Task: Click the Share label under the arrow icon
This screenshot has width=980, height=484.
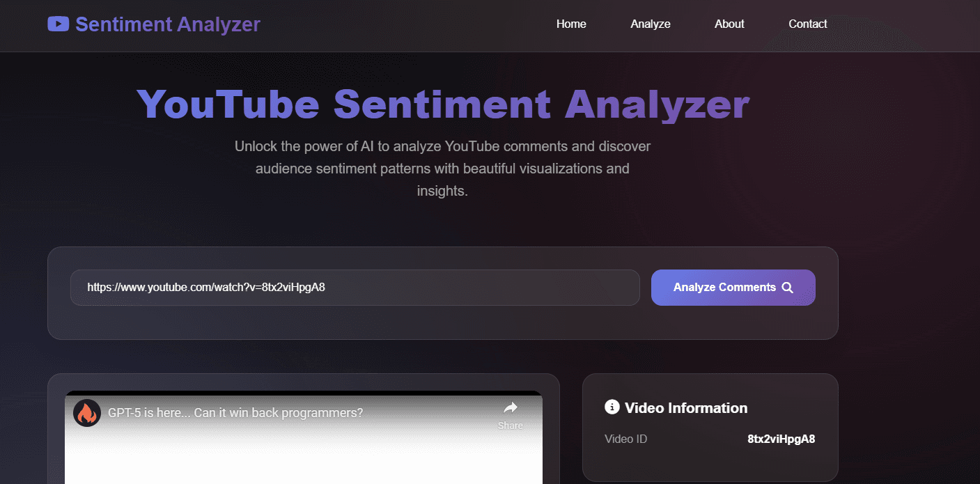Action: 510,425
